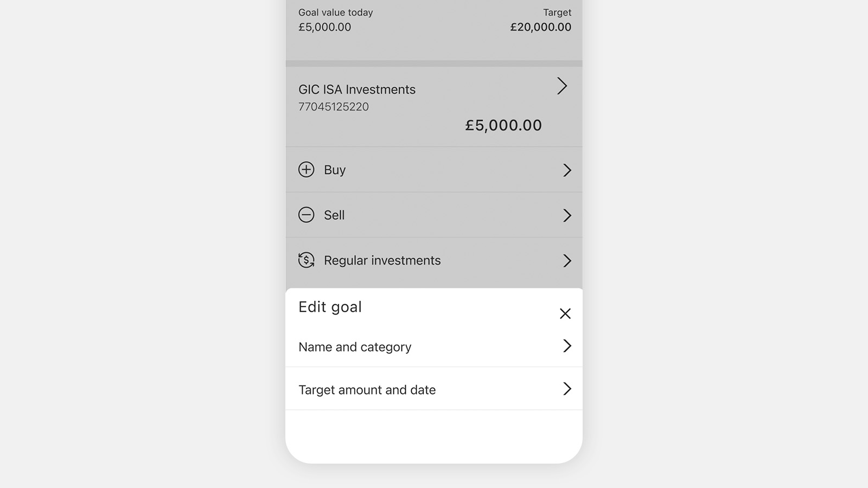
Task: Tap the Goal value today amount
Action: 324,27
